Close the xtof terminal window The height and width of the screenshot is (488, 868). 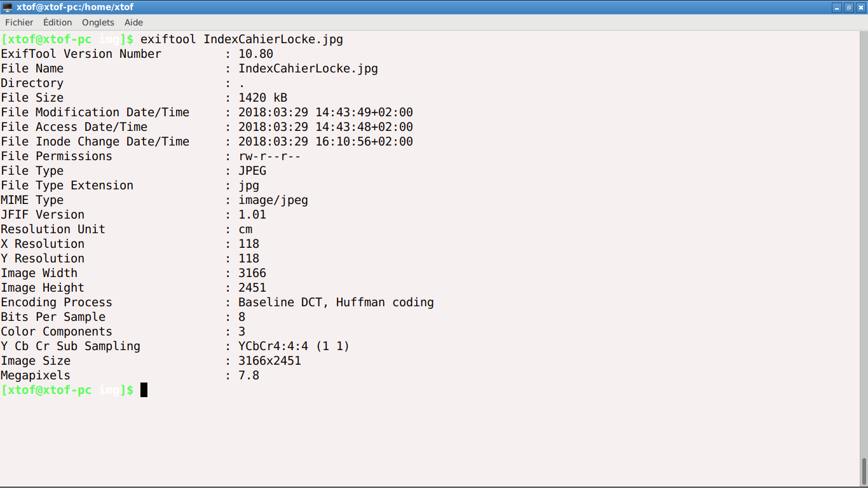tap(861, 8)
